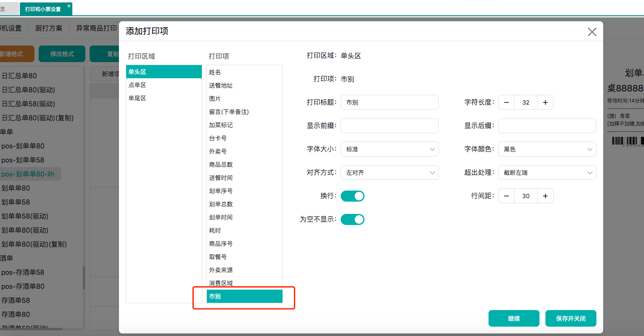Select 外卖号 print item

(245, 151)
